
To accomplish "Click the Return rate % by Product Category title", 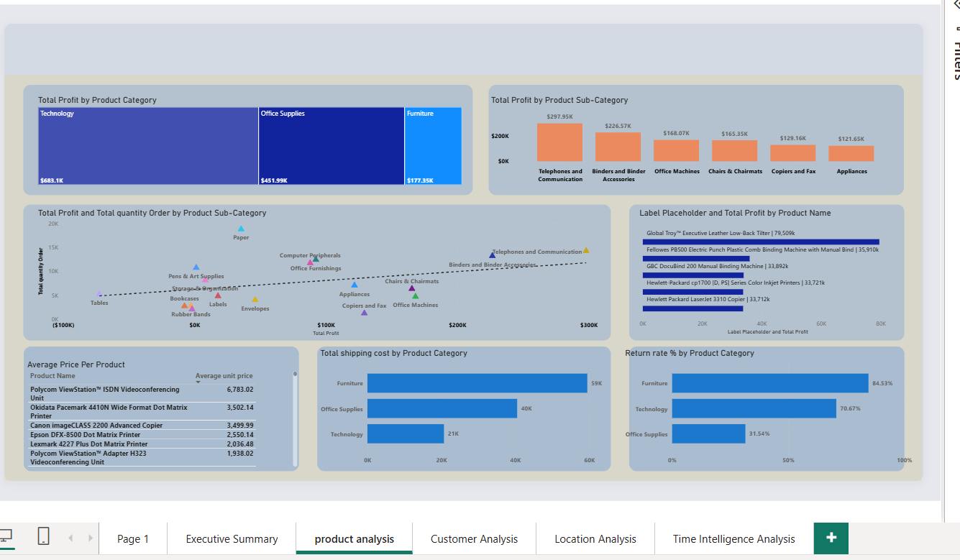I will point(690,353).
